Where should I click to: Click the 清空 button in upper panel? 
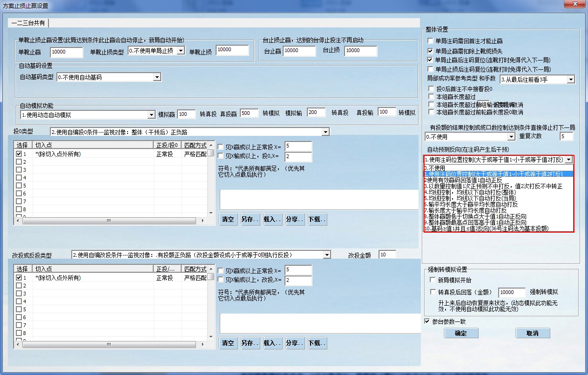click(x=228, y=219)
